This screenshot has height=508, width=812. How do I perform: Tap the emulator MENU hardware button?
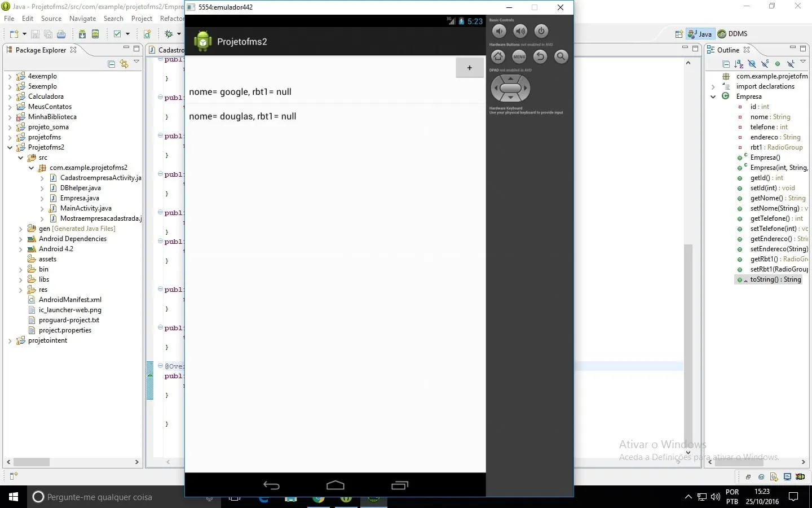(519, 56)
